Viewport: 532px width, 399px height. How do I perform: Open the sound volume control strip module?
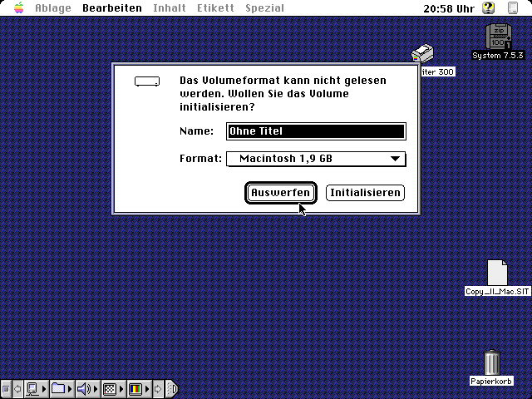pos(84,388)
